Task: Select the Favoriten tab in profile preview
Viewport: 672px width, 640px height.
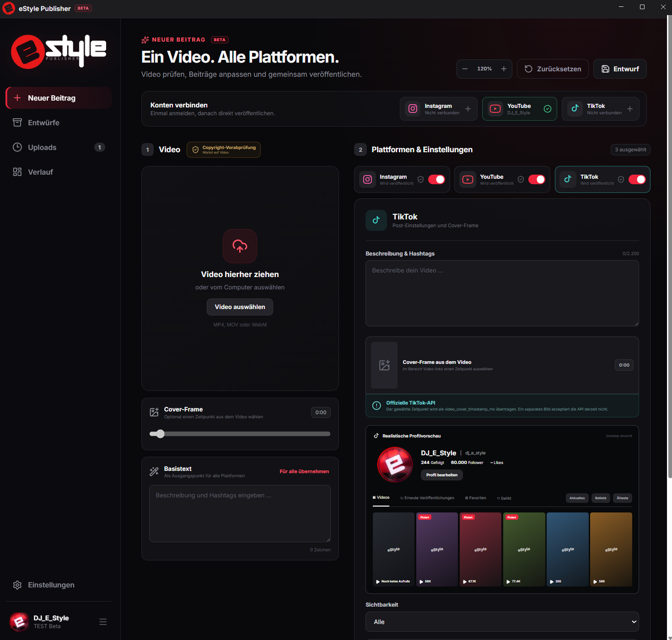Action: 476,498
